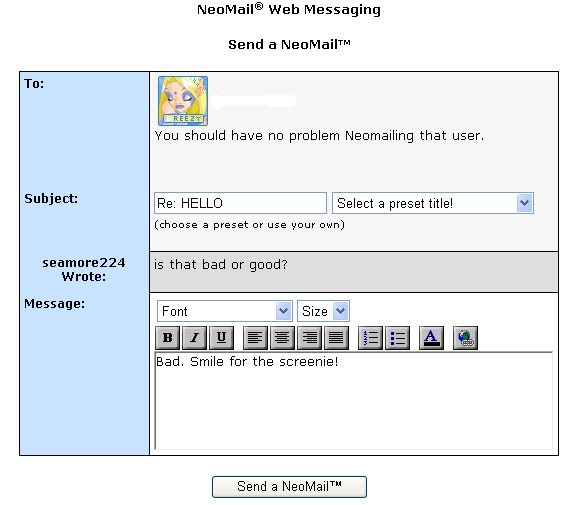Click the 'To:' label
577x505 pixels.
tap(34, 84)
